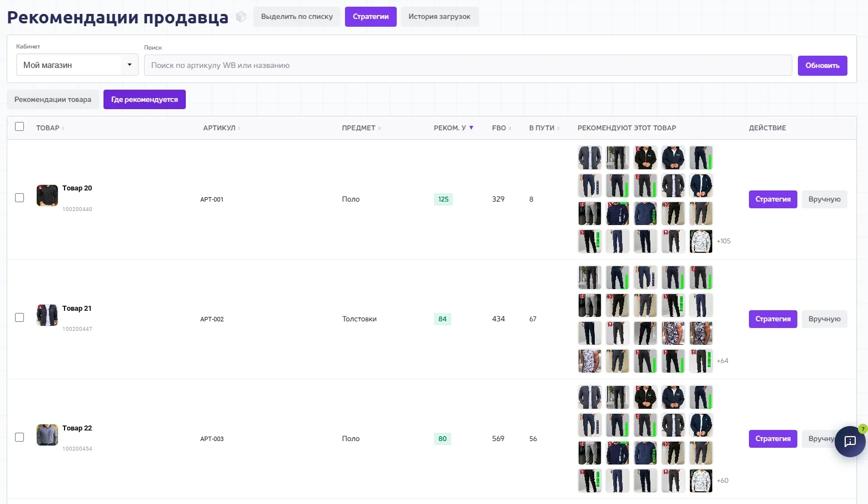Click product ID 100200440

[x=77, y=209]
